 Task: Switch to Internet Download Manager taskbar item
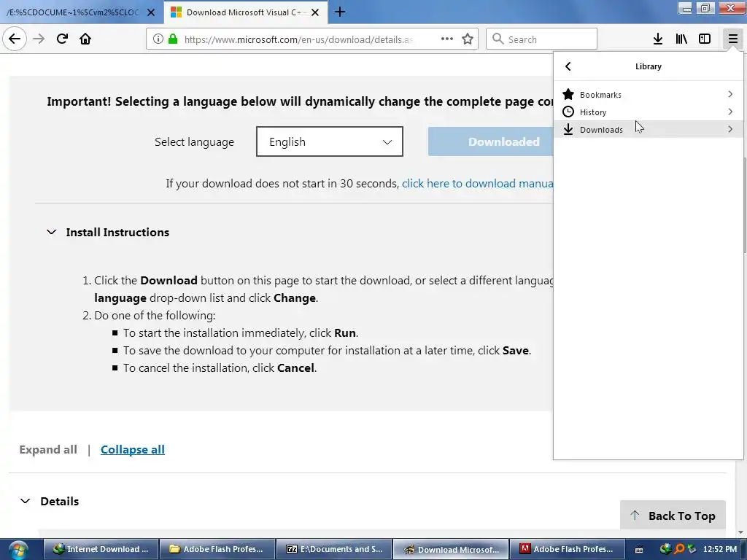(100, 549)
